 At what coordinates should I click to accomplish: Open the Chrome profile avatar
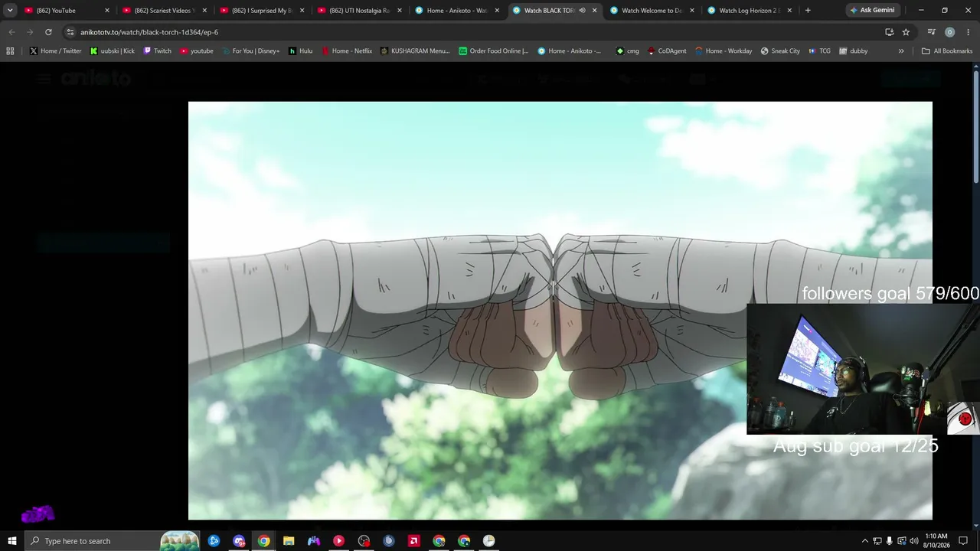click(949, 32)
